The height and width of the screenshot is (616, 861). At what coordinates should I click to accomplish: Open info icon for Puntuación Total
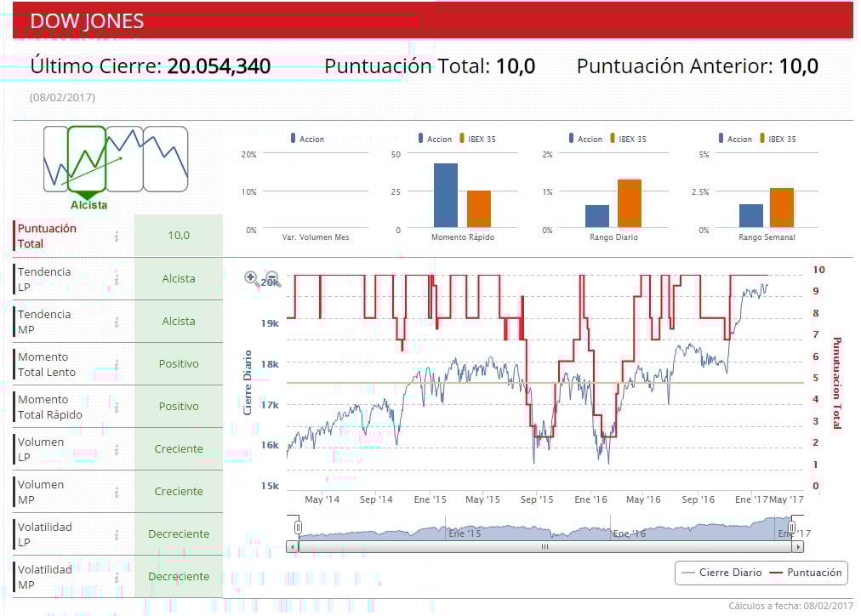click(x=117, y=236)
